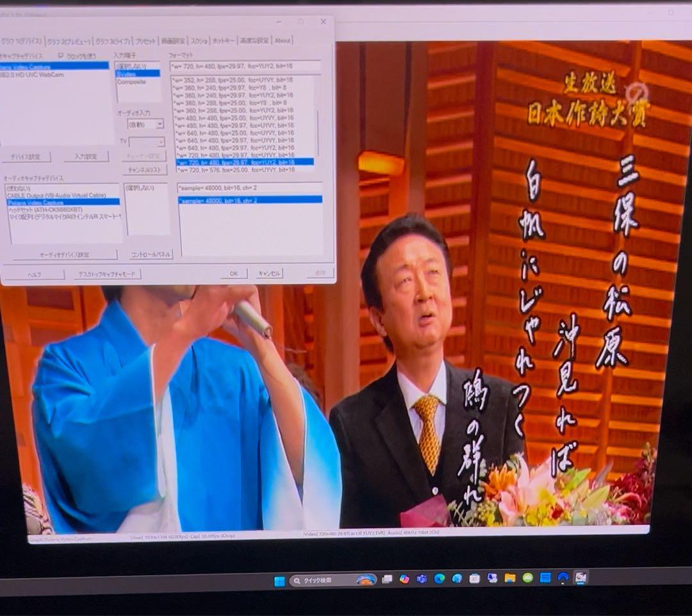Image resolution: width=692 pixels, height=616 pixels.
Task: Open the 高度な設定 tab
Action: (255, 40)
